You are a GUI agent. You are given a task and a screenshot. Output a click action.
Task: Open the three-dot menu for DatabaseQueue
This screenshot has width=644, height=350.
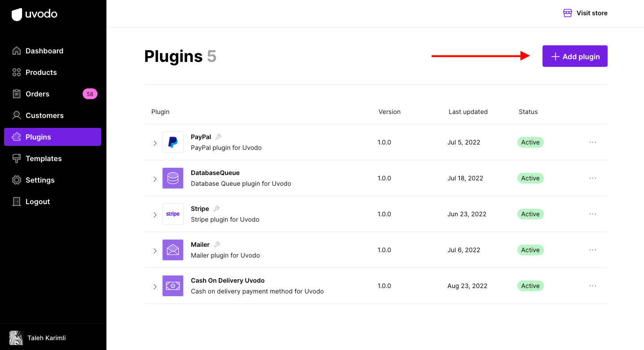tap(593, 178)
